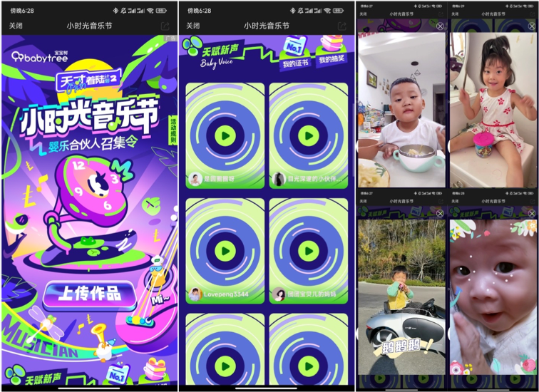Tap the video of boy eating from bowl

(401, 110)
